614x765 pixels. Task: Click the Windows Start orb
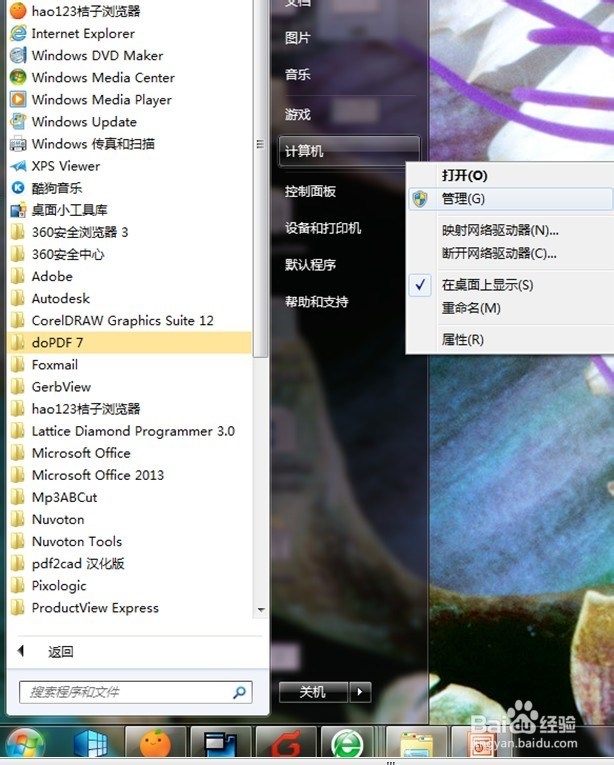[24, 745]
